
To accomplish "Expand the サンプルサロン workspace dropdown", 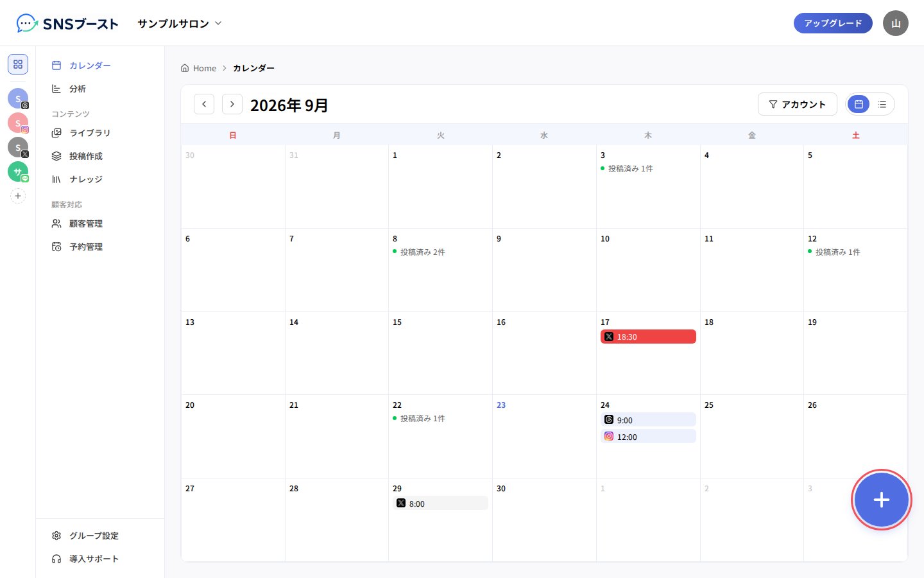I will click(x=180, y=23).
